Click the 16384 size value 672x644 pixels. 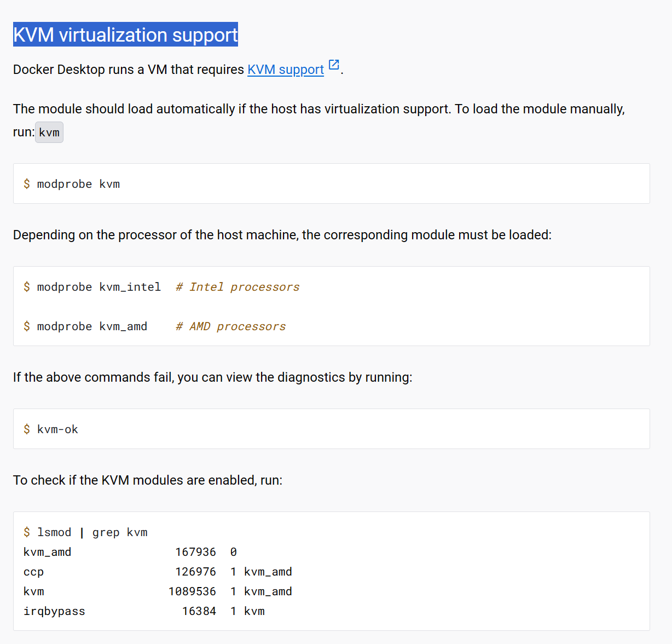(199, 611)
